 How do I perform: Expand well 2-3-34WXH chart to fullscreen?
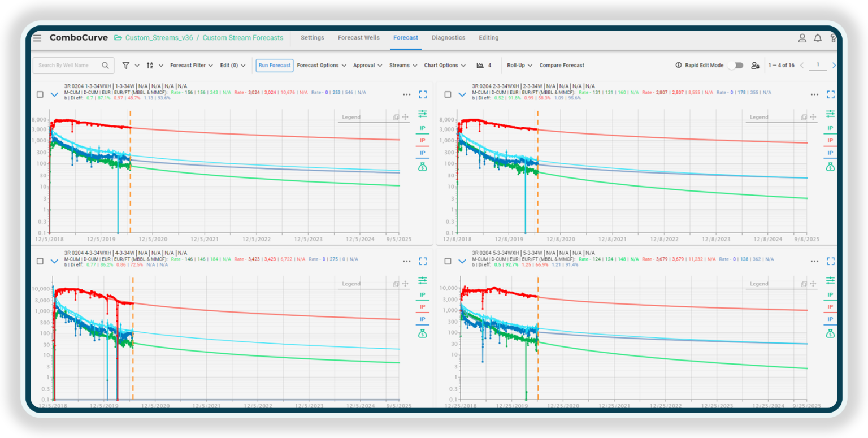tap(830, 94)
